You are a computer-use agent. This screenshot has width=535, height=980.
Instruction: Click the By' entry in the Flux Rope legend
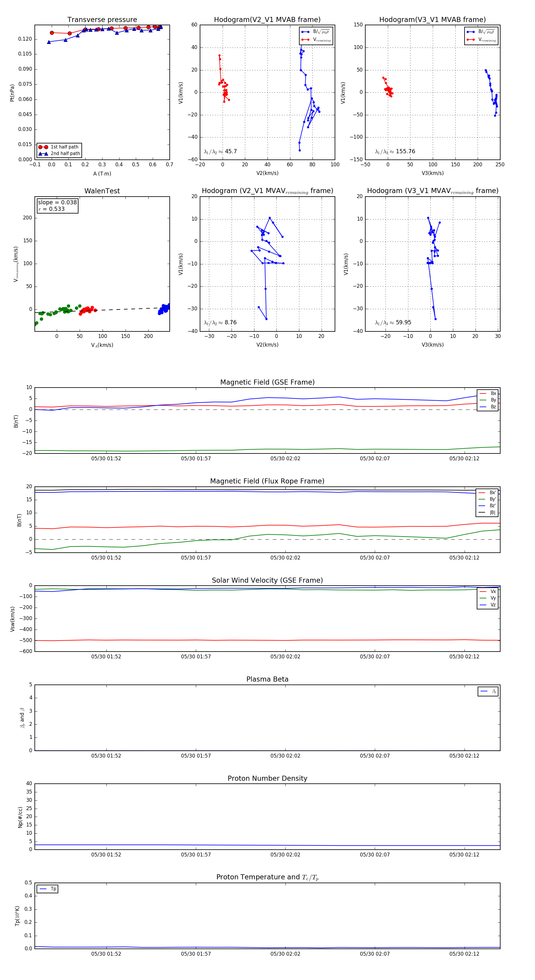(x=487, y=499)
